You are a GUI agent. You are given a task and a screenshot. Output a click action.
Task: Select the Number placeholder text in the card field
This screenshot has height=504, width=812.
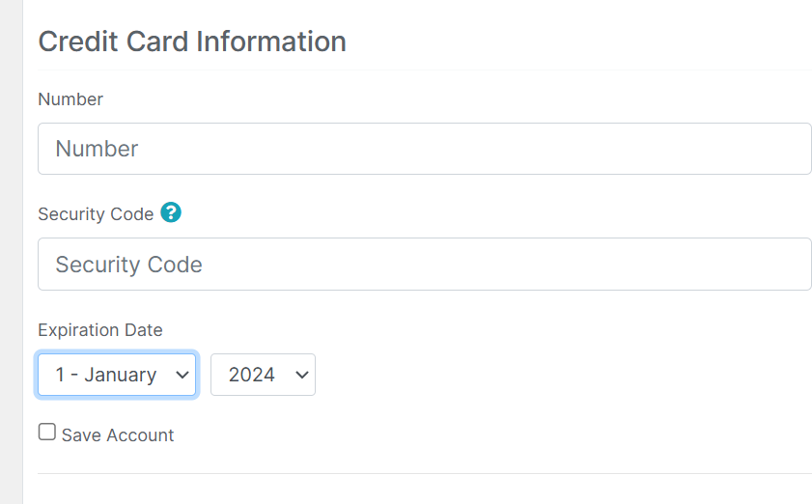coord(97,149)
